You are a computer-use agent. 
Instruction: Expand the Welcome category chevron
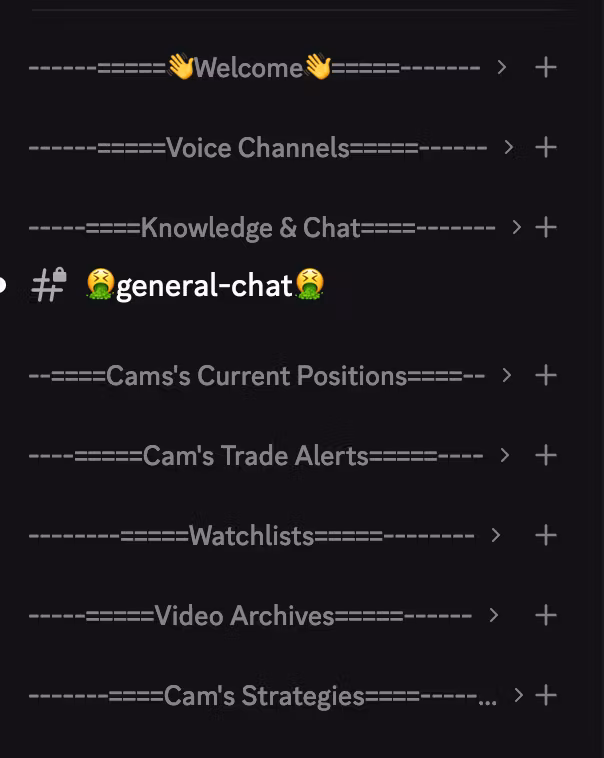point(502,67)
